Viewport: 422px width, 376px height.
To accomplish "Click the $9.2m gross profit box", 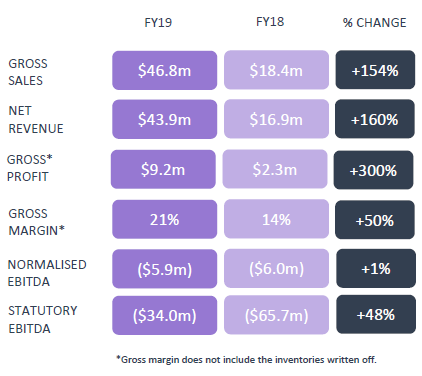I will pos(163,169).
